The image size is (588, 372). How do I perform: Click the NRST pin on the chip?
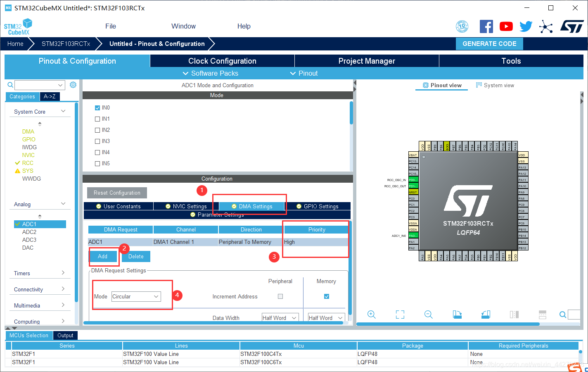(x=413, y=192)
